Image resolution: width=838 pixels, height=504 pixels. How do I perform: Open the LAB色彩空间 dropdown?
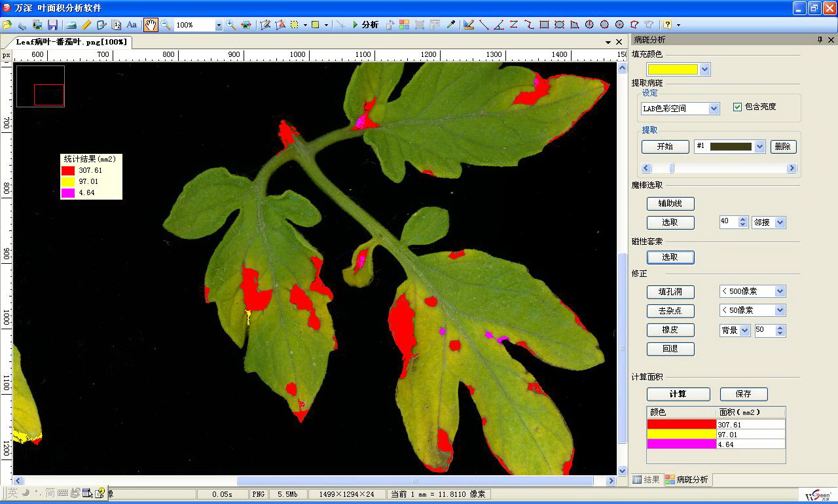[x=714, y=109]
